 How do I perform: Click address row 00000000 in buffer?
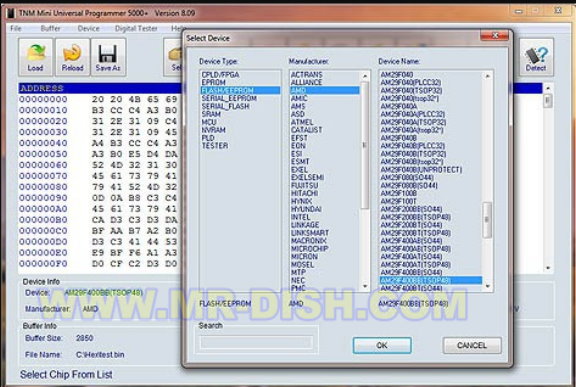pyautogui.click(x=43, y=99)
